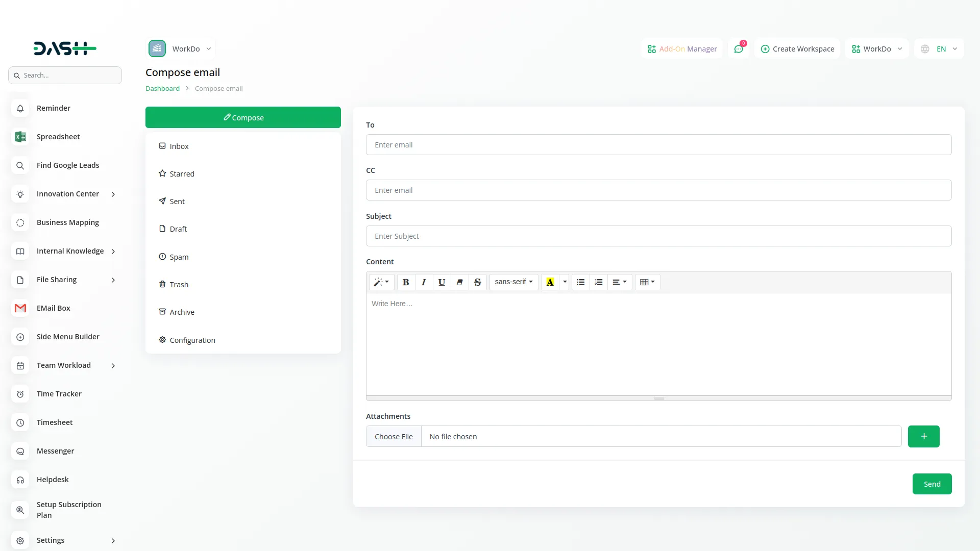The height and width of the screenshot is (551, 980).
Task: Select the clear formatting eraser icon
Action: coord(459,282)
